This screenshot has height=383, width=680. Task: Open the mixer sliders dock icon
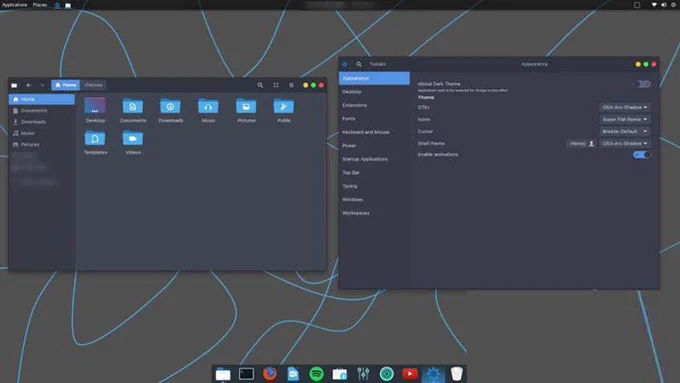363,373
